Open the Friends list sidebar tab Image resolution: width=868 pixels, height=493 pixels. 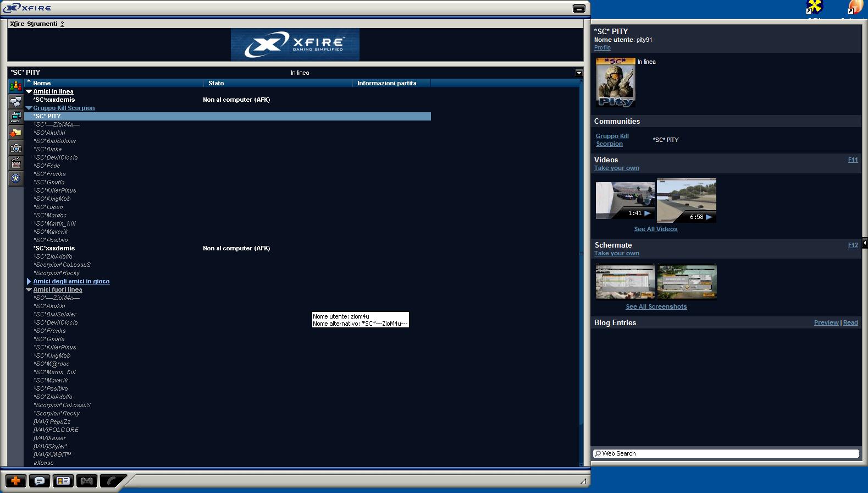[15, 86]
